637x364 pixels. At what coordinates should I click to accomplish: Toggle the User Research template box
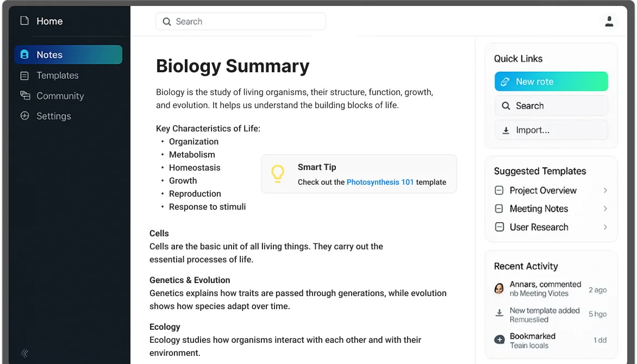pos(499,227)
